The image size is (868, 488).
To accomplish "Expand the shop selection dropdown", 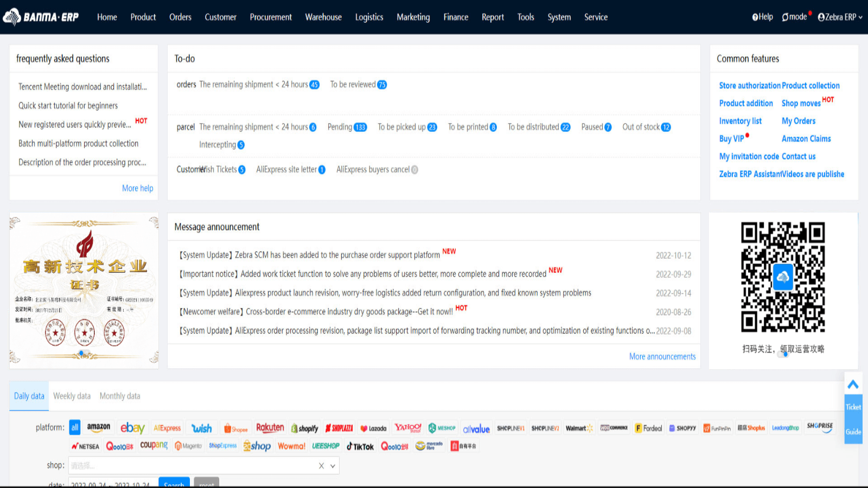I will pos(333,465).
